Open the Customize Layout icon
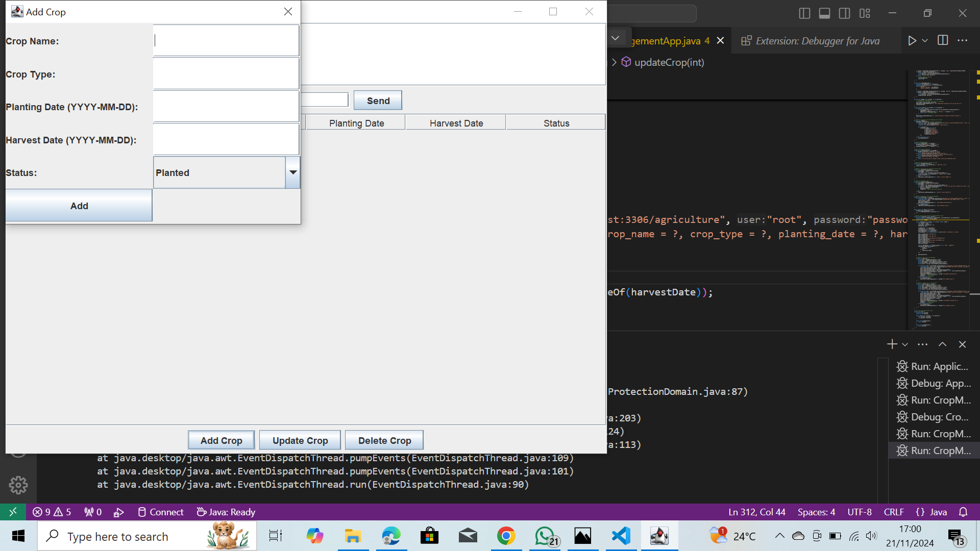Viewport: 980px width, 551px height. tap(865, 13)
